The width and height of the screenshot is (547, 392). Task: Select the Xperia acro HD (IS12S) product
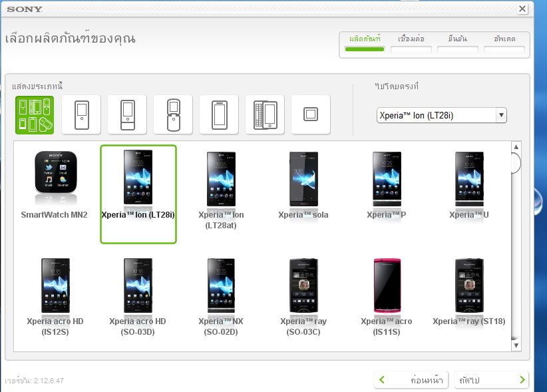pos(55,297)
